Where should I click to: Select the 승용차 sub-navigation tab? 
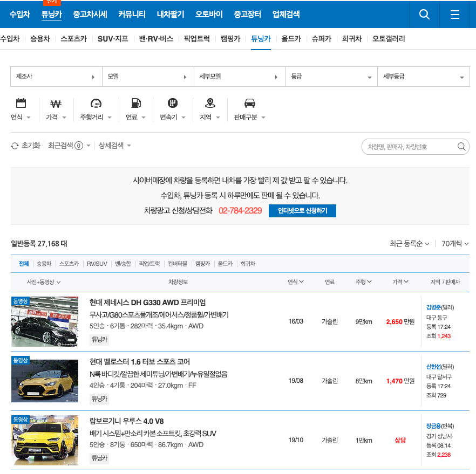(40, 39)
